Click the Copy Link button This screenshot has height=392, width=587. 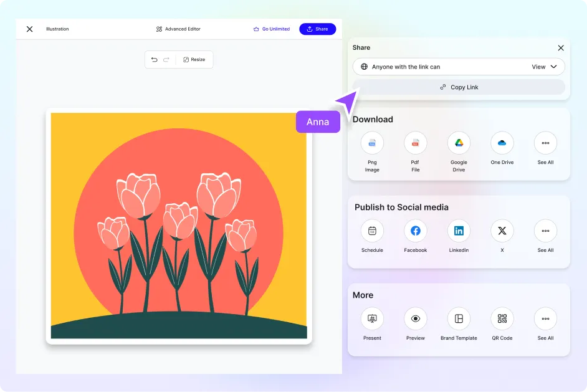[x=459, y=87]
